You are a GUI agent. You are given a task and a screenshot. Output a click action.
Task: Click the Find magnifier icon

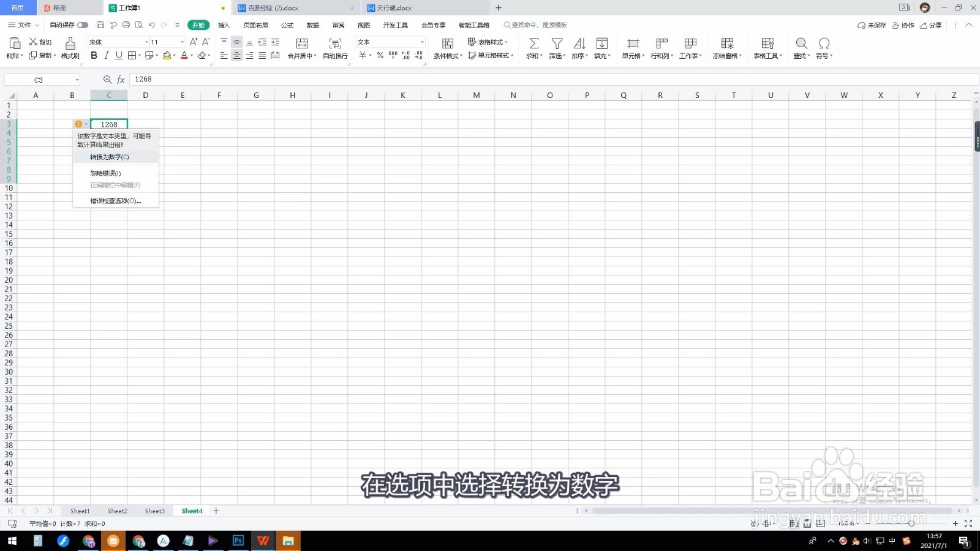point(801,43)
